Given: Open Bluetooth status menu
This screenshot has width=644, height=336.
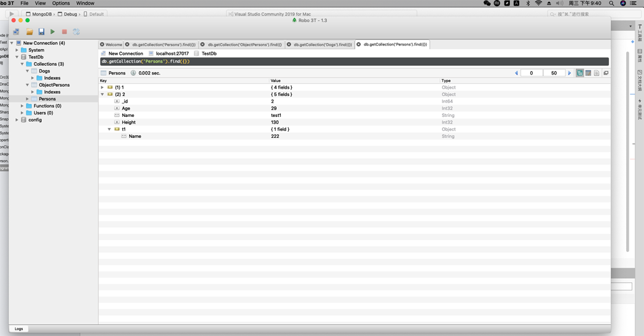Looking at the screenshot, I should pos(528,3).
